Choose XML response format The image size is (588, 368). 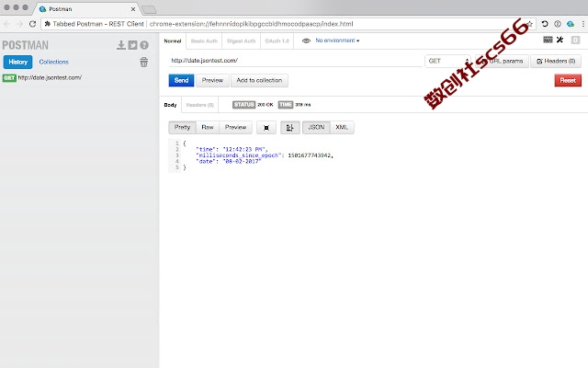342,127
